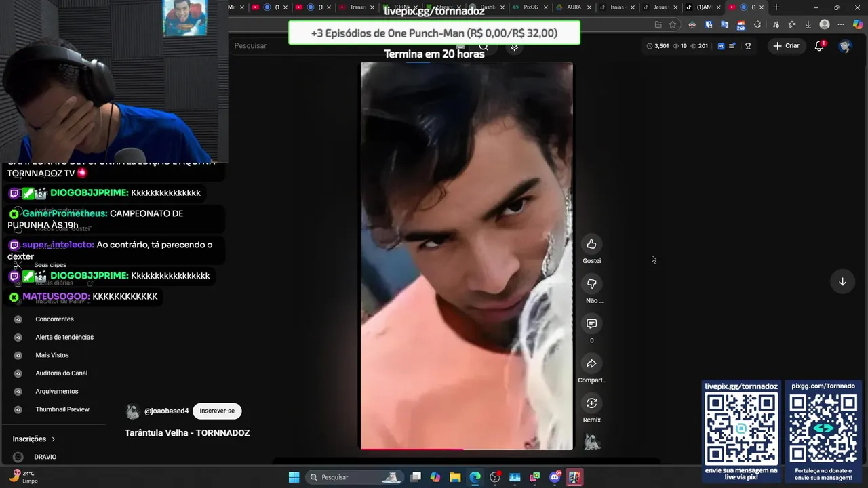Viewport: 868px width, 488px height.
Task: Open OBS Studio from the taskbar
Action: pyautogui.click(x=495, y=477)
